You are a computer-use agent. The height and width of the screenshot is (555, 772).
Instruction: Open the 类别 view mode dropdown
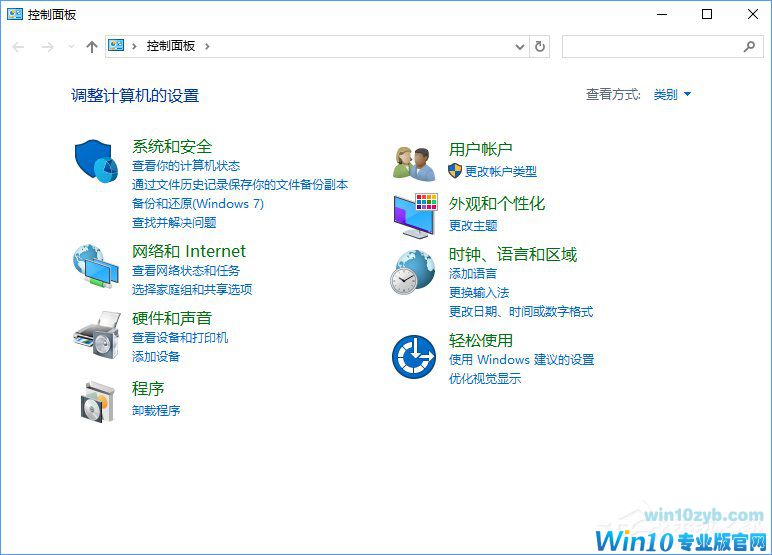click(x=672, y=94)
